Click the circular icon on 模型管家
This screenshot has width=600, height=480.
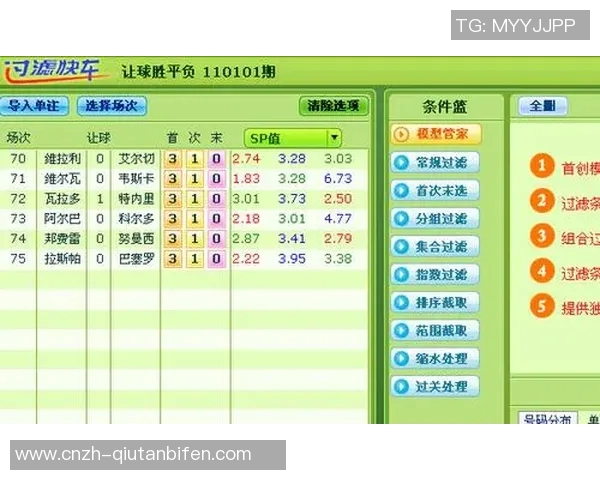401,134
